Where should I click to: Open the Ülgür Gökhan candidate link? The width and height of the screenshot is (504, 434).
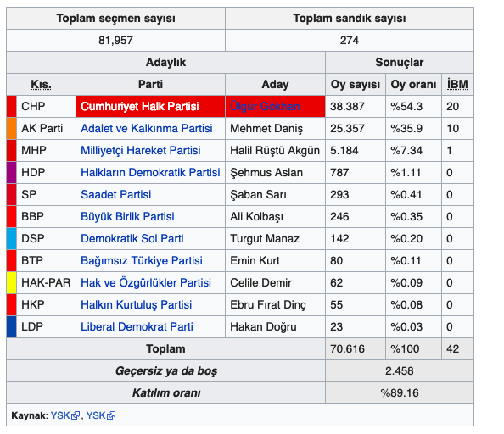click(265, 106)
